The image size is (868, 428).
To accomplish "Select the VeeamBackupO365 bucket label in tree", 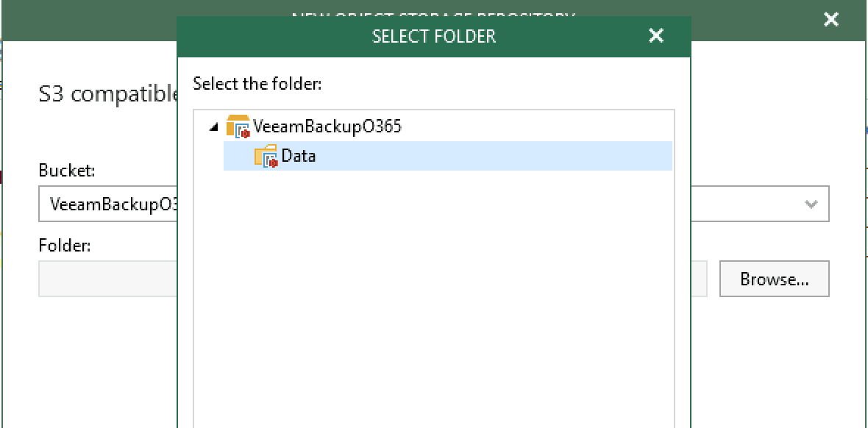I will tap(327, 126).
